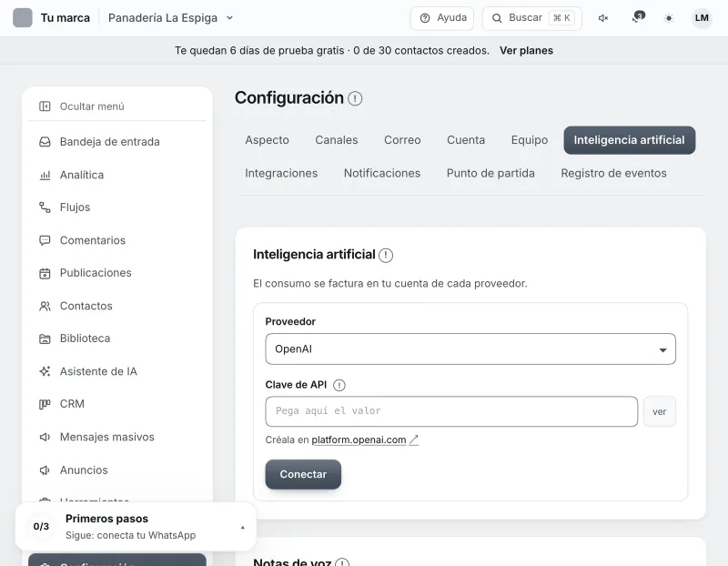Switch to the Aspecto tab
Viewport: 728px width, 566px height.
pyautogui.click(x=267, y=140)
